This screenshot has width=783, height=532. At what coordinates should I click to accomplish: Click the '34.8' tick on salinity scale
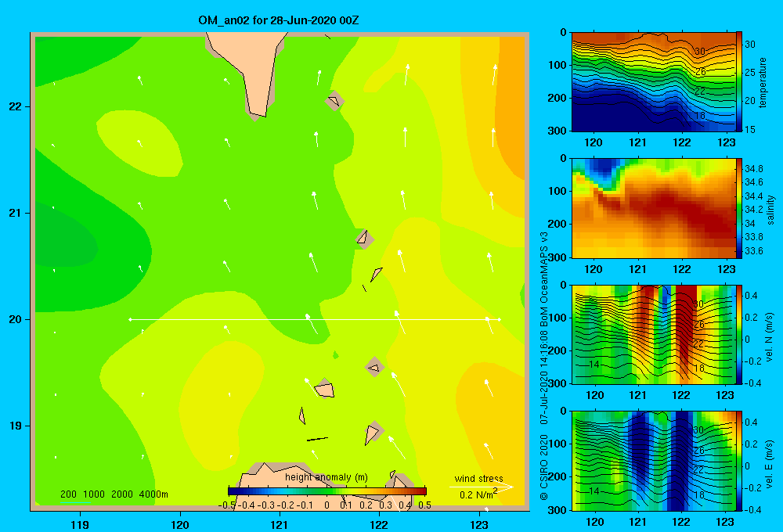tap(753, 169)
